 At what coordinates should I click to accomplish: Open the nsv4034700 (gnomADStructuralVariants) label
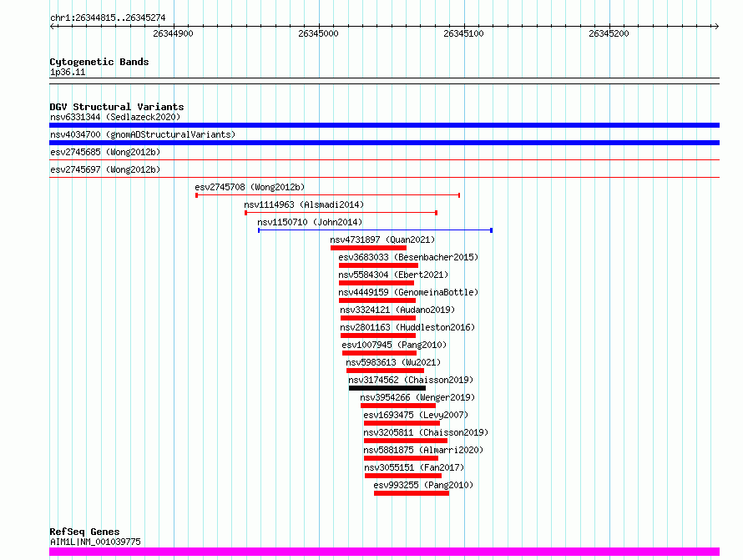[143, 134]
